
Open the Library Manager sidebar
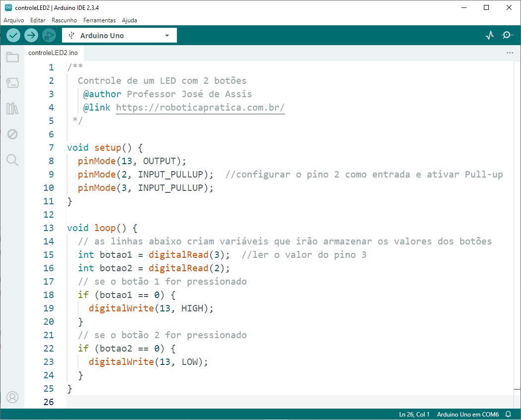[12, 108]
